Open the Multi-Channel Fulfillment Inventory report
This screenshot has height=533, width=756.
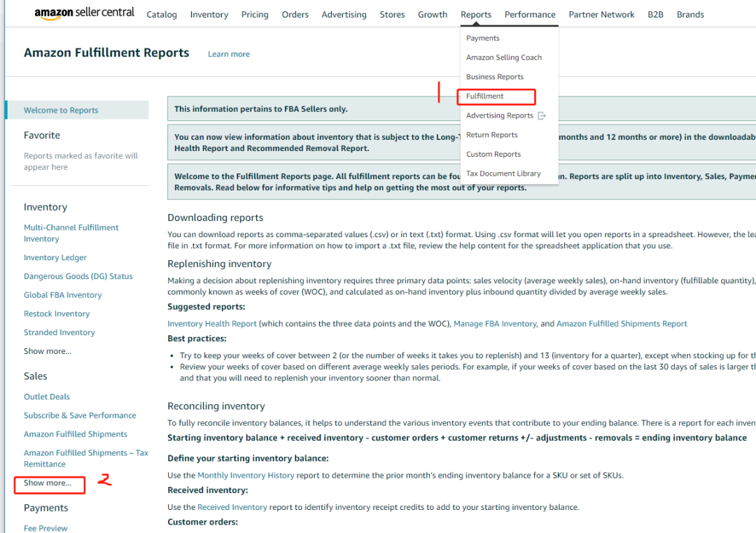71,233
